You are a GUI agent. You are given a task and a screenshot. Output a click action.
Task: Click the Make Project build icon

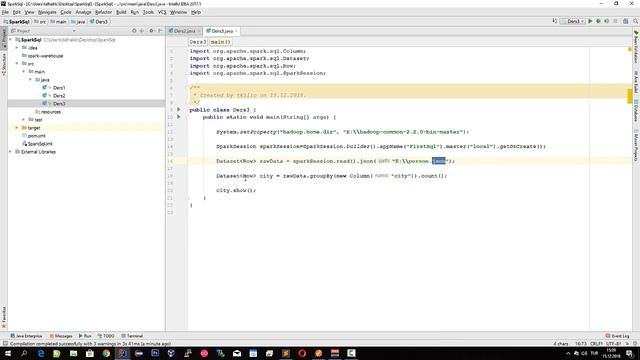pyautogui.click(x=554, y=21)
